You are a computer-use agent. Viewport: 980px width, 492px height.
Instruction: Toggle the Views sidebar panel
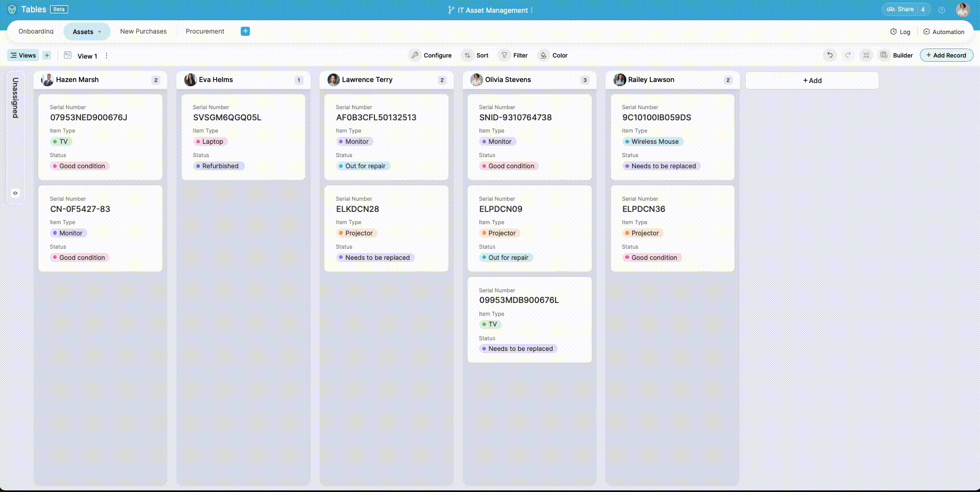click(23, 55)
